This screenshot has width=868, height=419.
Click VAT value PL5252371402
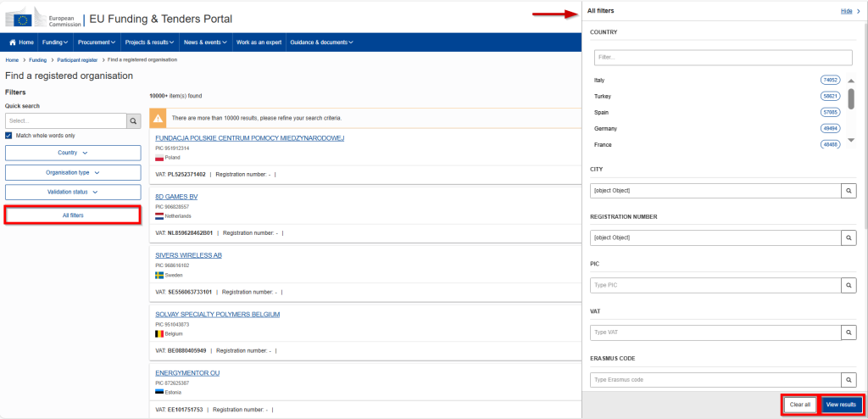tap(186, 174)
